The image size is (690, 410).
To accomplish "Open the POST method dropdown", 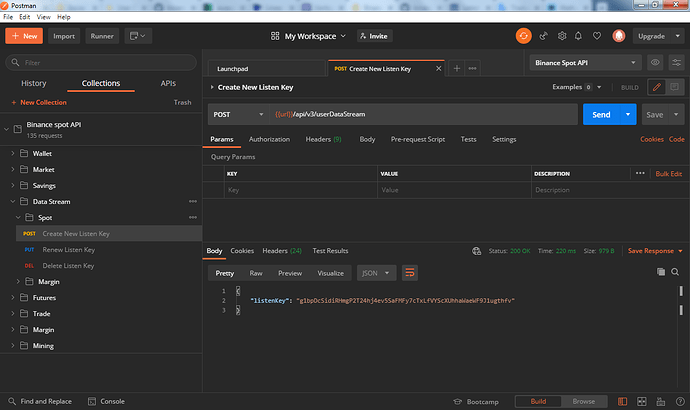I will [x=237, y=115].
